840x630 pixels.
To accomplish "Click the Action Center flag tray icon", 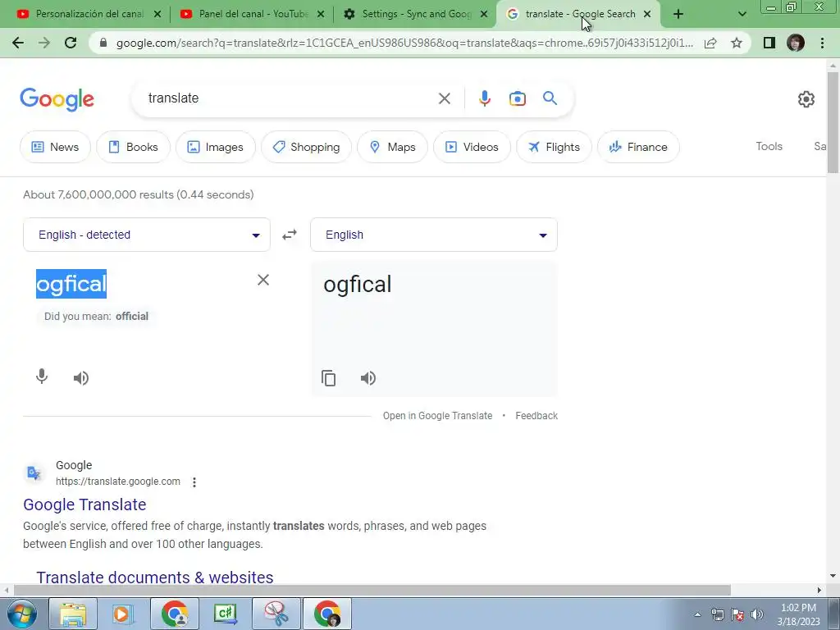I will tap(737, 614).
